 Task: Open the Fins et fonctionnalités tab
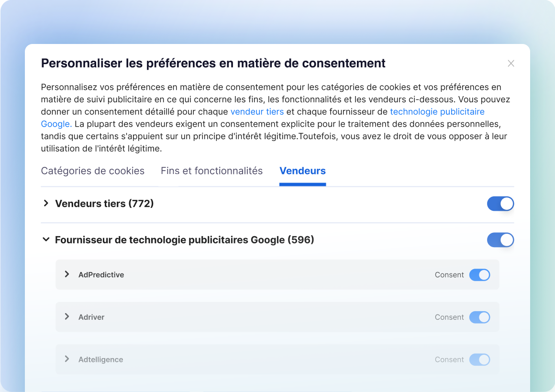coord(211,171)
